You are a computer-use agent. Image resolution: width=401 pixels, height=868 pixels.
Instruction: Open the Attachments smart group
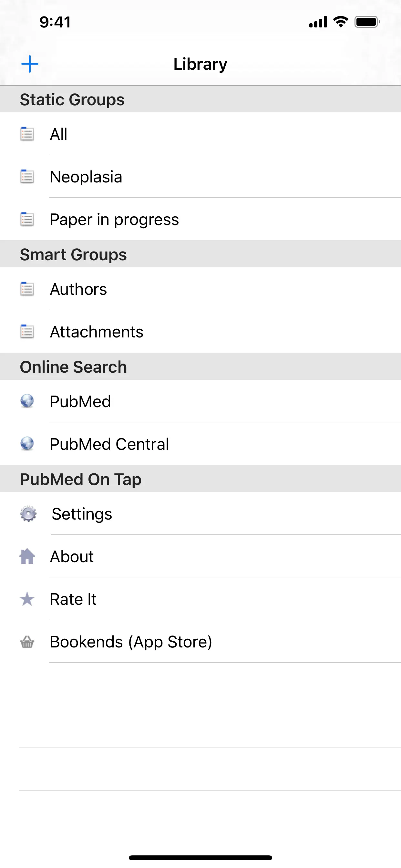(97, 332)
